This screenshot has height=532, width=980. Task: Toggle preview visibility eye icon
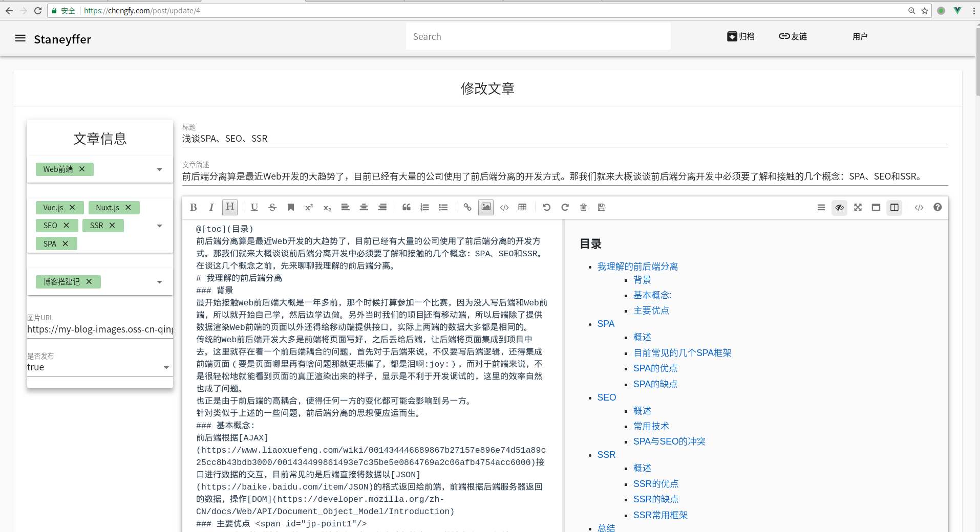[x=840, y=207]
